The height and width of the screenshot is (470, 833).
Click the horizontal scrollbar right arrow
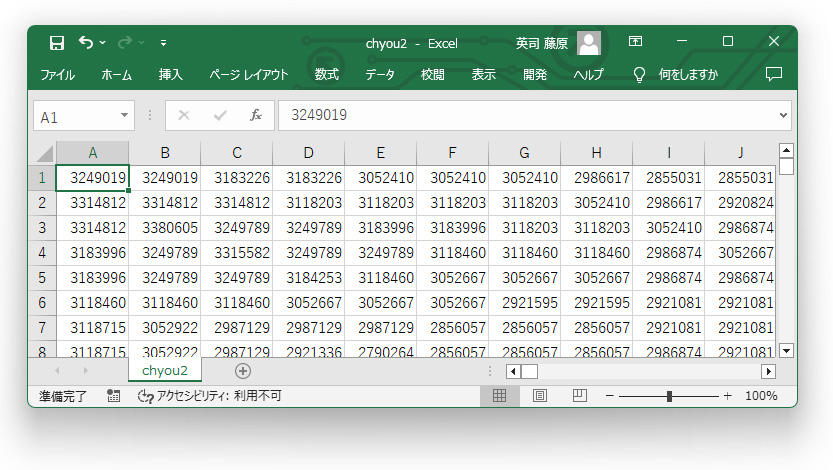pyautogui.click(x=768, y=371)
